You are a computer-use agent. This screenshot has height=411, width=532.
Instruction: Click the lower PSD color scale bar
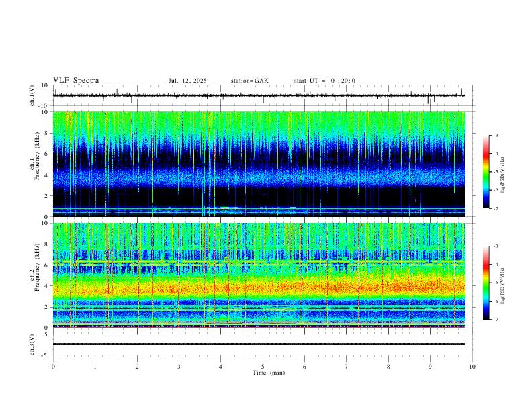click(486, 283)
